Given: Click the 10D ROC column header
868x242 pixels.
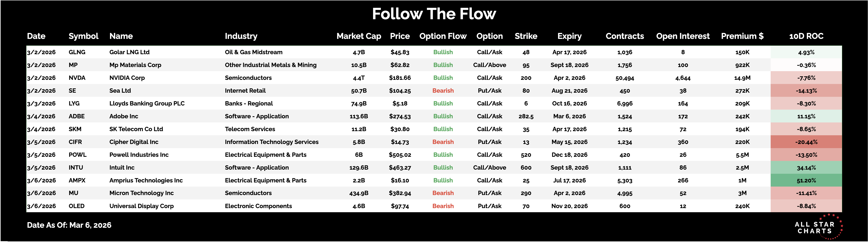Looking at the screenshot, I should click(x=806, y=36).
